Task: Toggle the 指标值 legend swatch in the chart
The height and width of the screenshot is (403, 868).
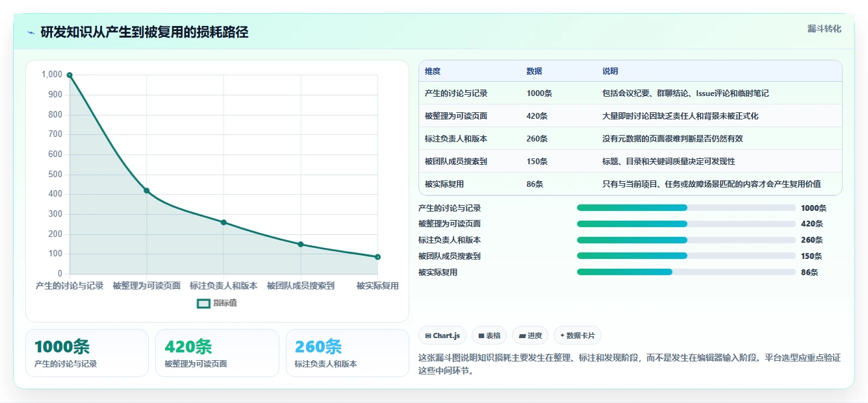Action: 203,303
